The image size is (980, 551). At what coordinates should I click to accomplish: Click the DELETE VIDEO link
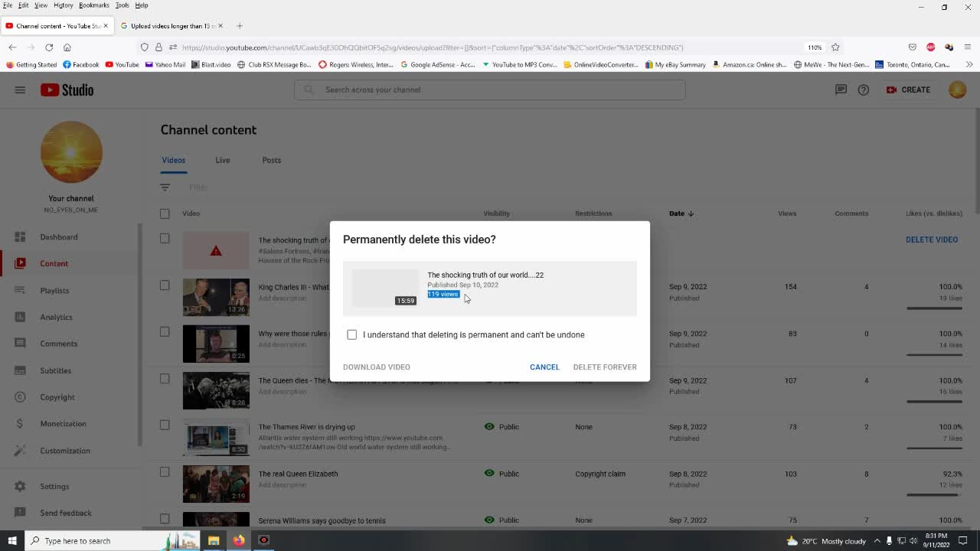pos(932,240)
